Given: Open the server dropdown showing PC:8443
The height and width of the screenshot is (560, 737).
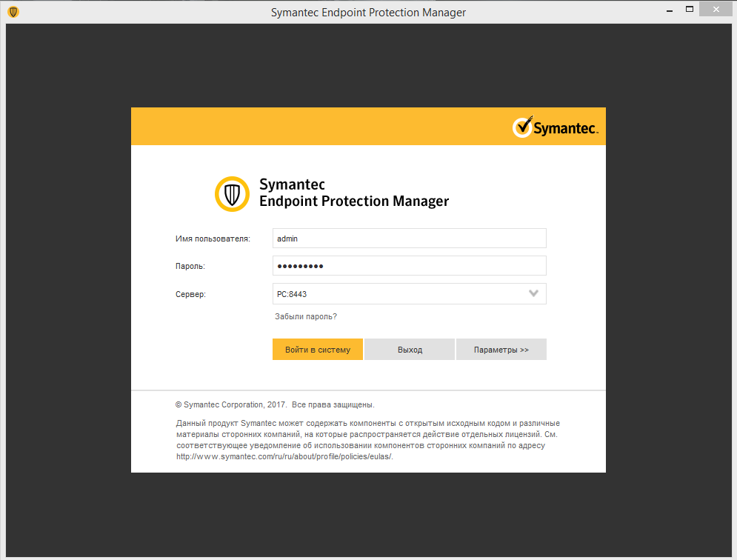Looking at the screenshot, I should (x=409, y=294).
